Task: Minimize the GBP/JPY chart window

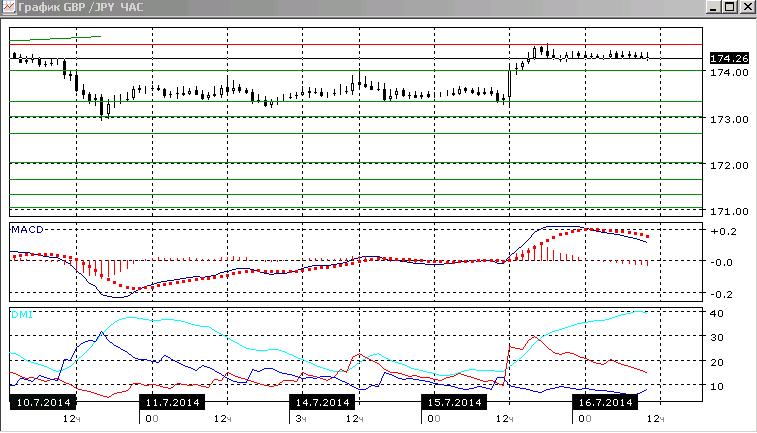Action: [714, 7]
